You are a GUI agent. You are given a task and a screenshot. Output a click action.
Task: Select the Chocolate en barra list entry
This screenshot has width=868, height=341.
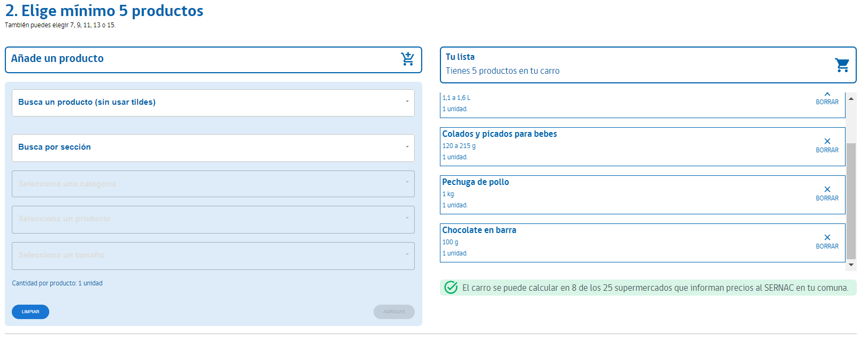(x=642, y=243)
